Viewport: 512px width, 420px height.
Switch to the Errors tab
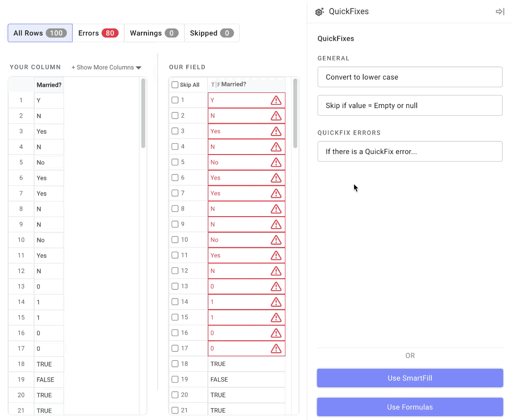point(98,33)
